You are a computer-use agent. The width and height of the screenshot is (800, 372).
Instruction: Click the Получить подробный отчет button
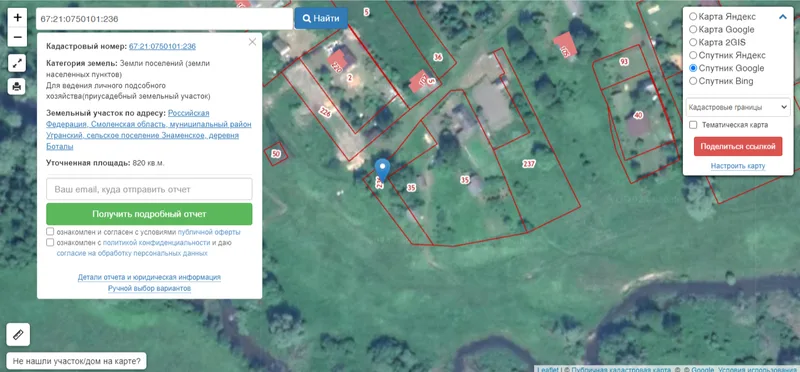[149, 214]
